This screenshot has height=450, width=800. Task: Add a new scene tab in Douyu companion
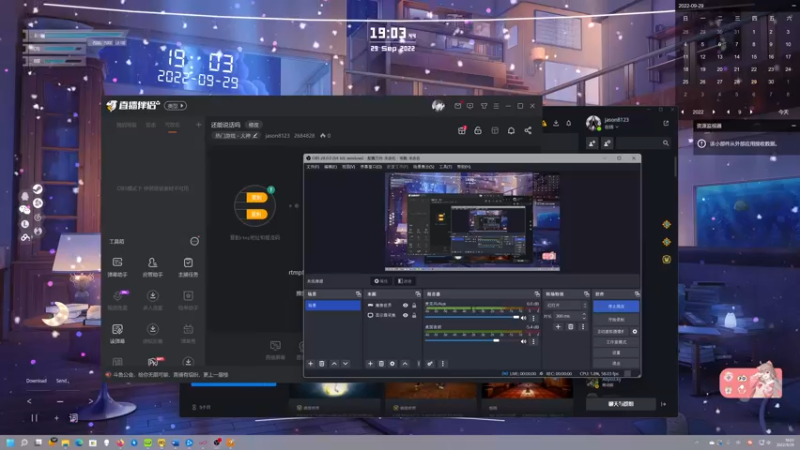pos(198,124)
